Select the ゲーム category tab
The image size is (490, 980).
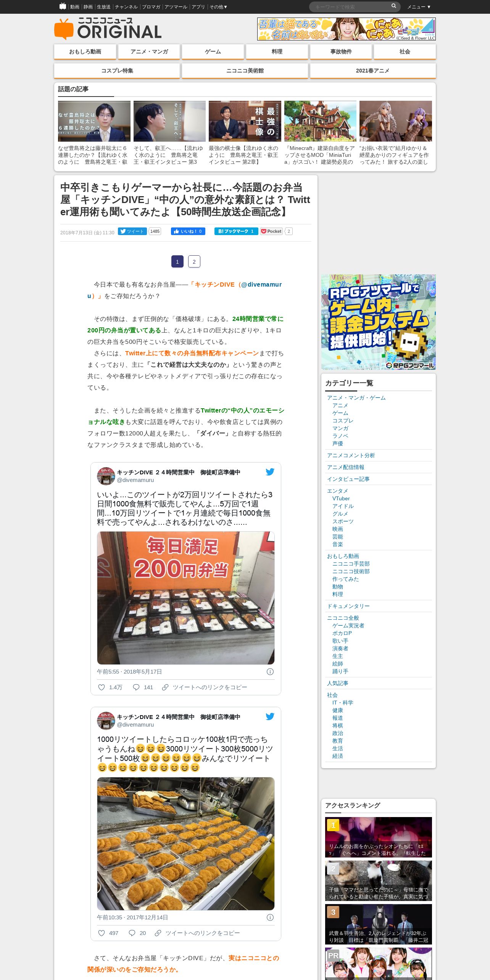point(213,52)
